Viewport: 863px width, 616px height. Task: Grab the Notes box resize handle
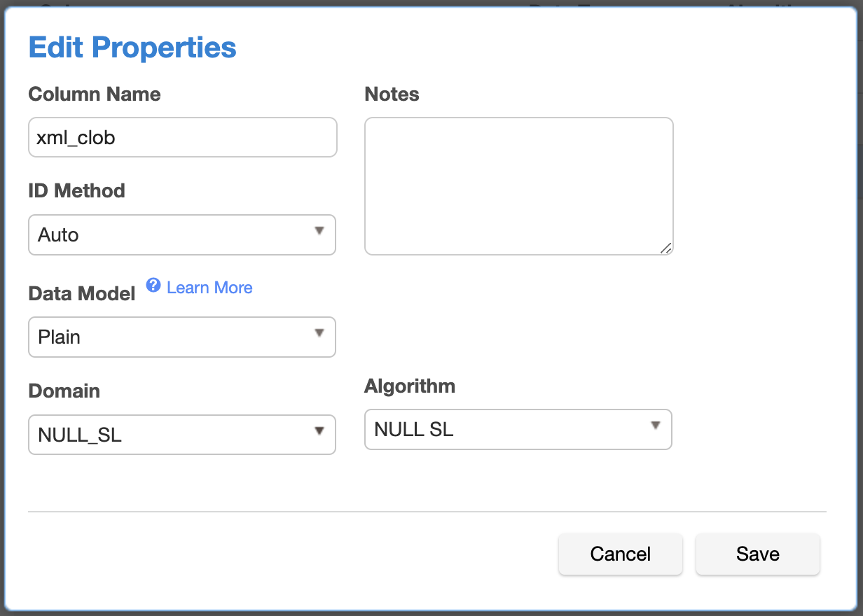666,248
